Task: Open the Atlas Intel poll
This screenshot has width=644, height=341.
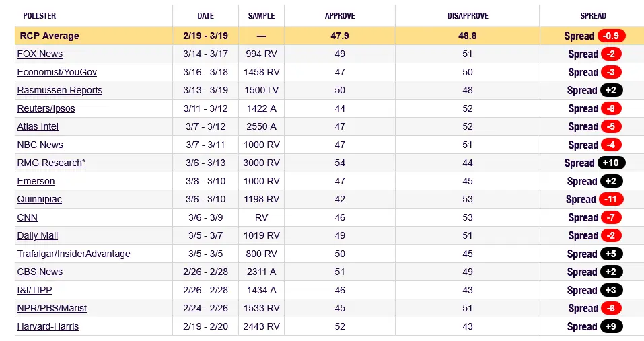Action: point(38,126)
